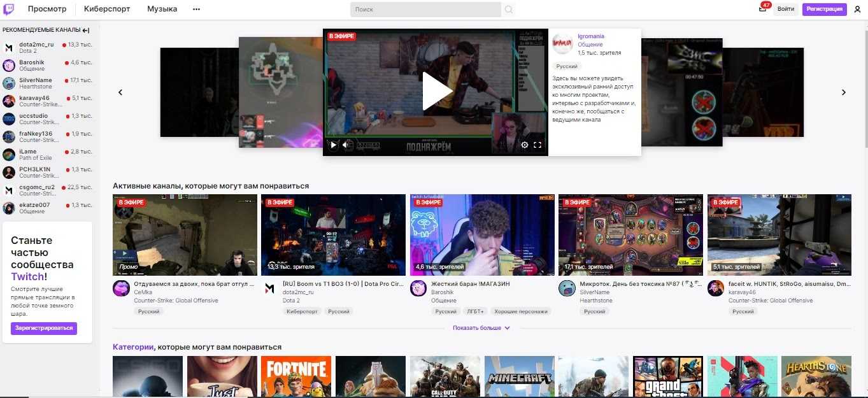Click into the Поиск search field
This screenshot has width=868, height=398.
point(425,10)
